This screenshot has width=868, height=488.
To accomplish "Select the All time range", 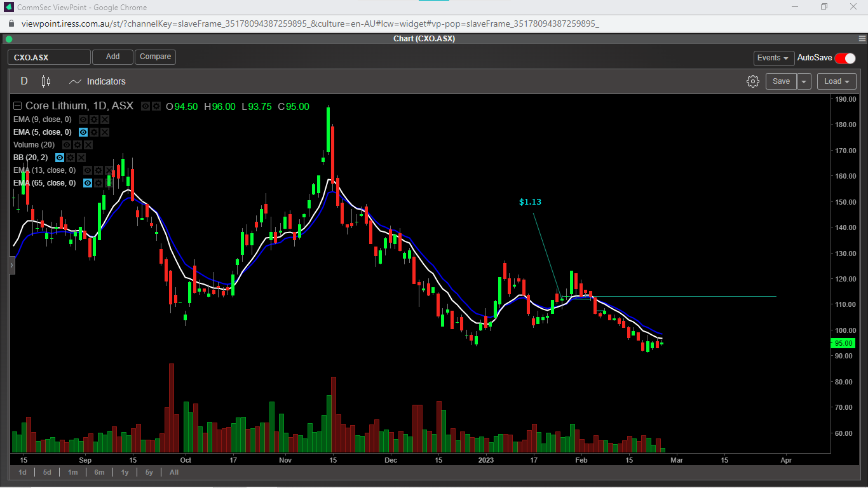I will (x=174, y=472).
